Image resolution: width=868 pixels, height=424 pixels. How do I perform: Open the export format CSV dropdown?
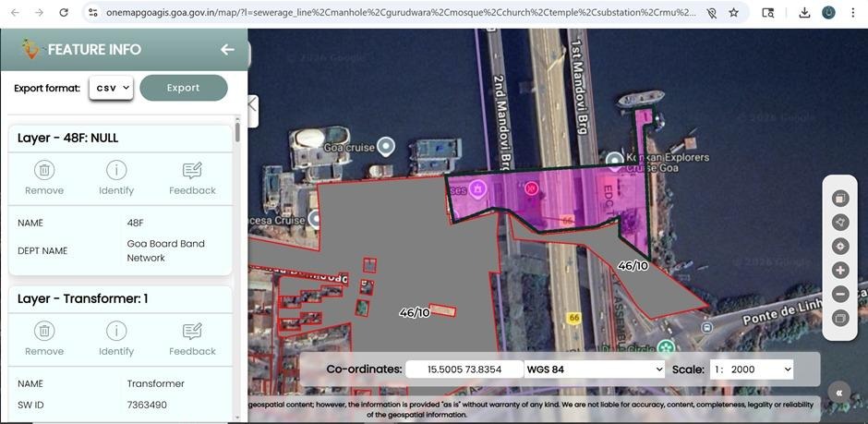112,88
